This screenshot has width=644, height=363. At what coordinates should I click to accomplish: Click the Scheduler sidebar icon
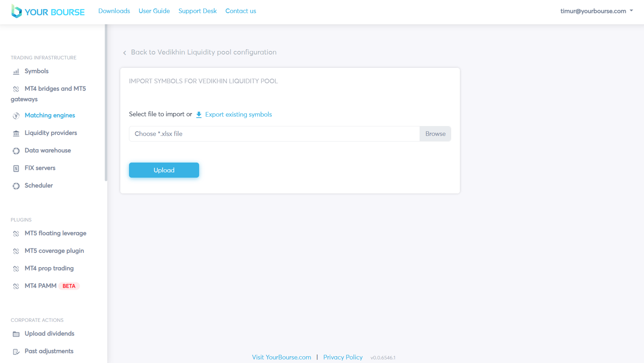click(16, 186)
